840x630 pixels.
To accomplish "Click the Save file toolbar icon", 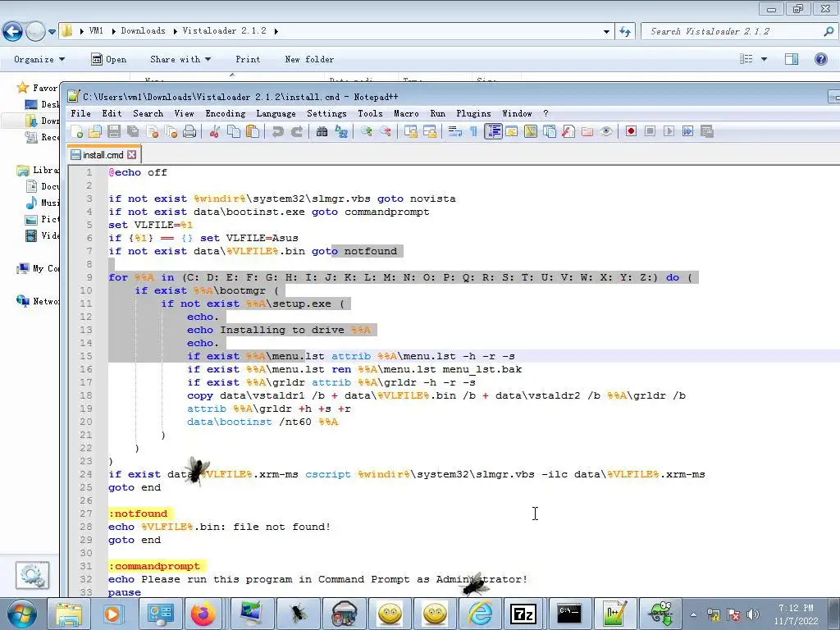I will pos(114,131).
